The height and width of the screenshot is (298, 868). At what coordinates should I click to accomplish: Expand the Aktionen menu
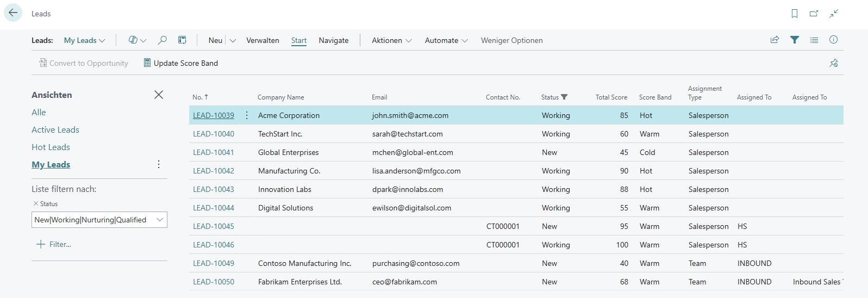[392, 40]
